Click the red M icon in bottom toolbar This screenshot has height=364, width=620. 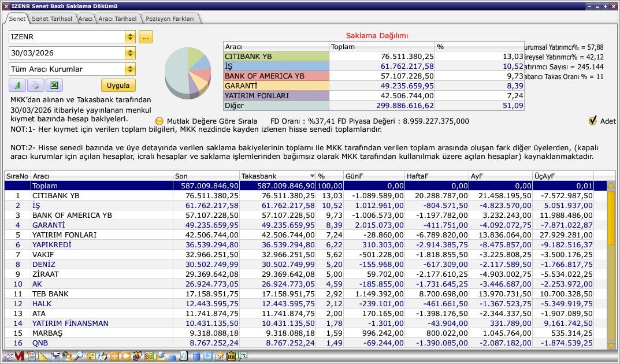point(20,356)
